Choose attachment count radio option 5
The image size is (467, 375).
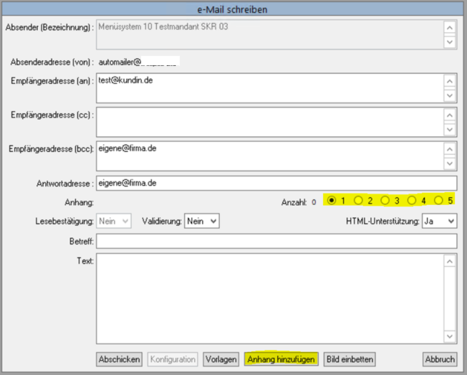click(x=438, y=200)
